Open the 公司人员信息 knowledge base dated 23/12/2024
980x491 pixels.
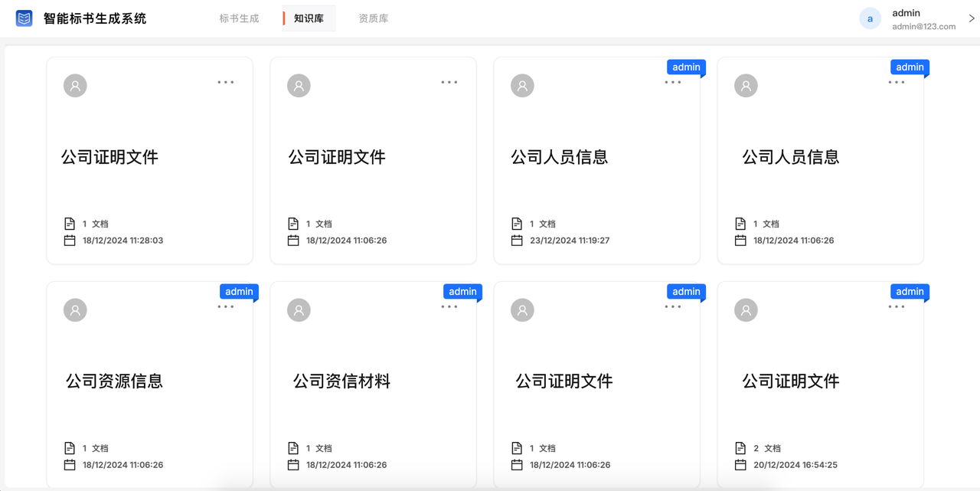[560, 157]
